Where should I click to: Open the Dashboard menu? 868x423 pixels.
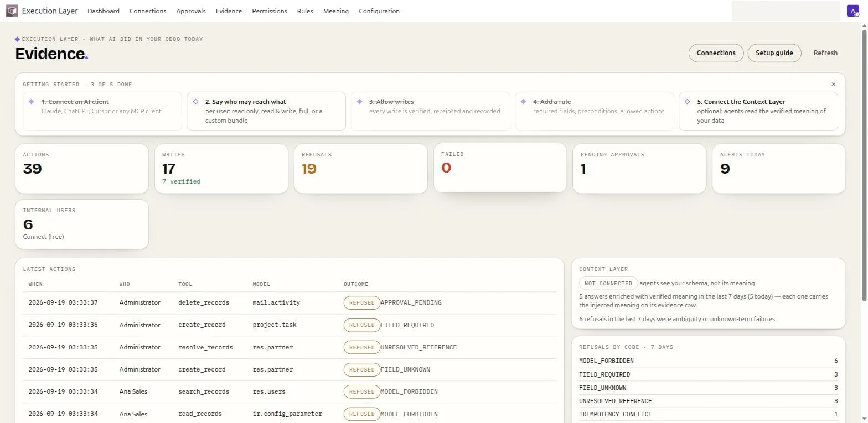pyautogui.click(x=104, y=11)
